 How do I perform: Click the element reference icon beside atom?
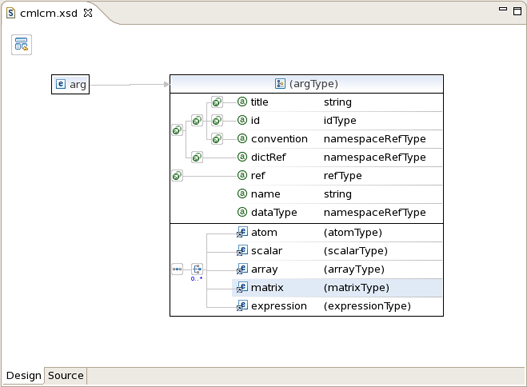tap(242, 232)
